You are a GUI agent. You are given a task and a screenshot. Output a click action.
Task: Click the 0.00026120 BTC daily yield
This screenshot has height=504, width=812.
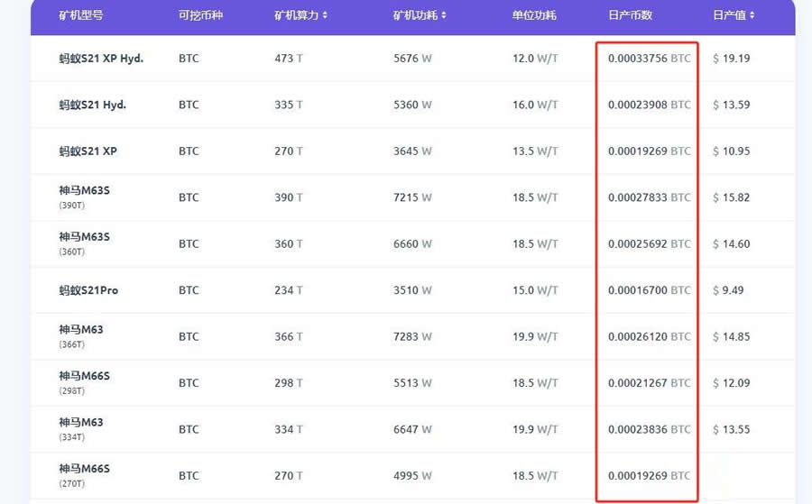click(x=650, y=336)
